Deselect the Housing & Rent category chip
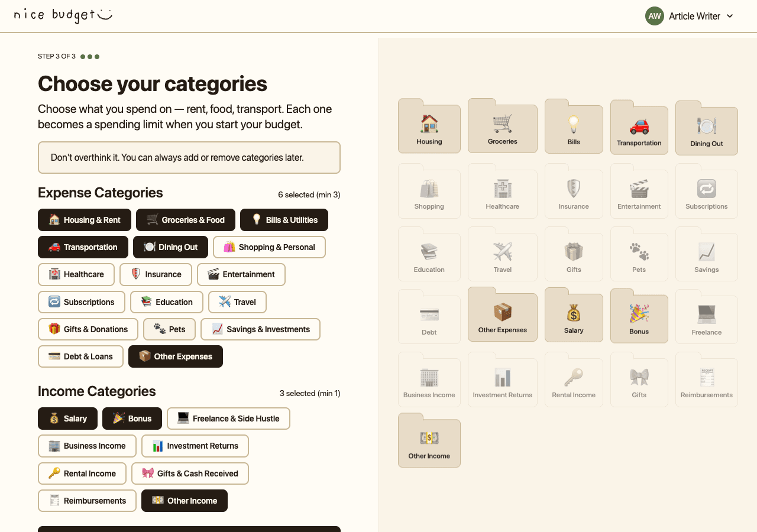 click(x=84, y=220)
